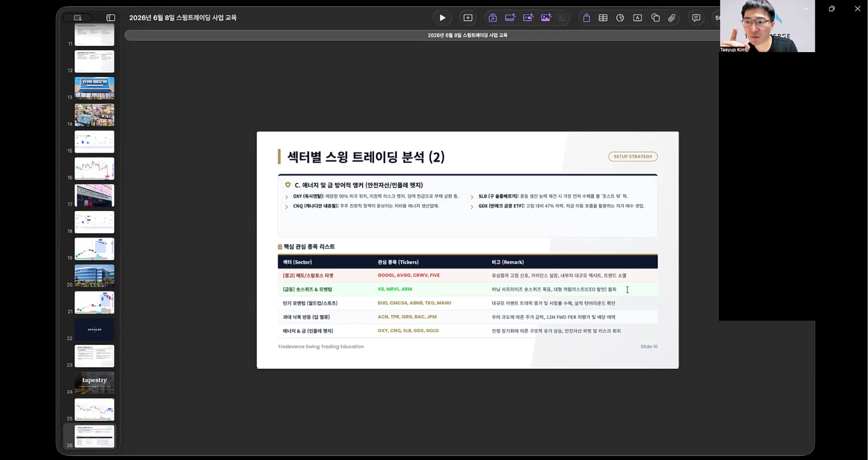
Task: Select slide 21 candlestick diagram thumbnail
Action: [94, 303]
